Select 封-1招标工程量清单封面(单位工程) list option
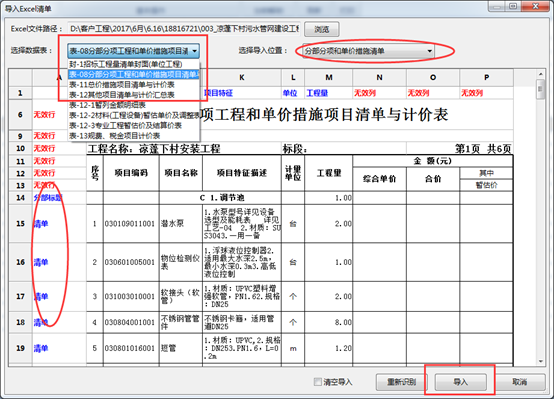554x399 pixels. coord(134,64)
